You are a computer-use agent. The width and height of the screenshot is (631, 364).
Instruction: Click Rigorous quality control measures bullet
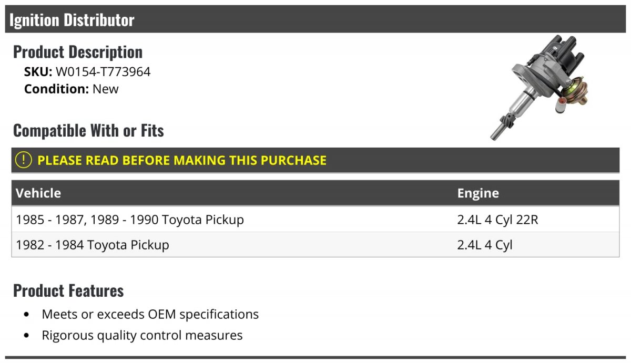[142, 335]
